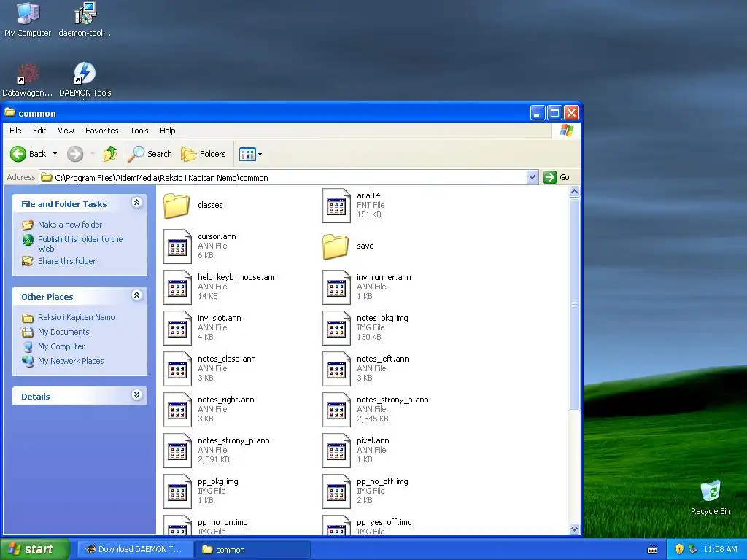Collapse the File and Folder Tasks panel

click(136, 203)
